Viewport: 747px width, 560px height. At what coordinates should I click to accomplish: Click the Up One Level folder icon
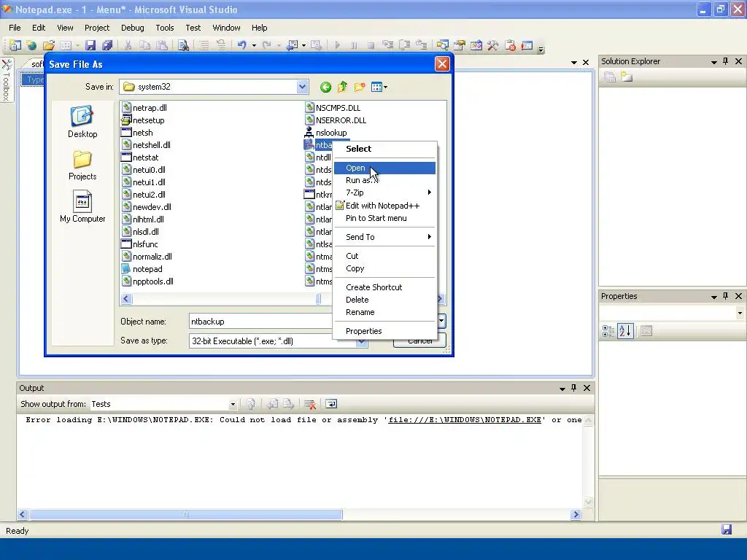[343, 87]
